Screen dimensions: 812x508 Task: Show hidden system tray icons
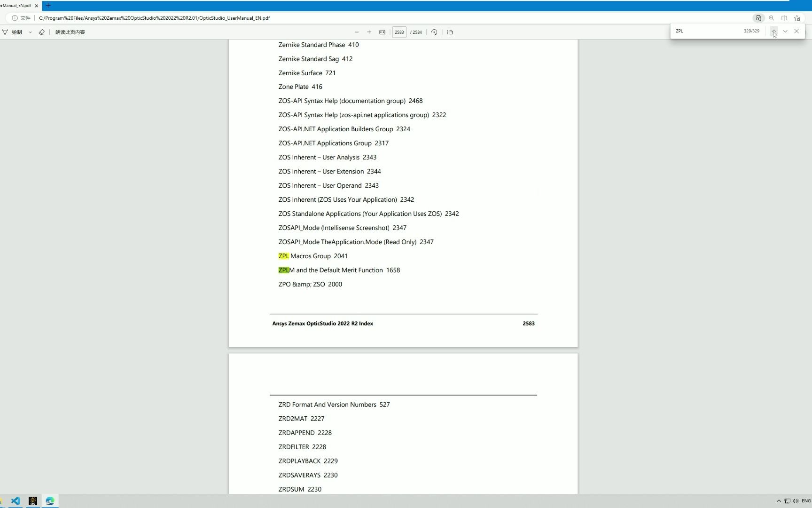[x=779, y=501]
